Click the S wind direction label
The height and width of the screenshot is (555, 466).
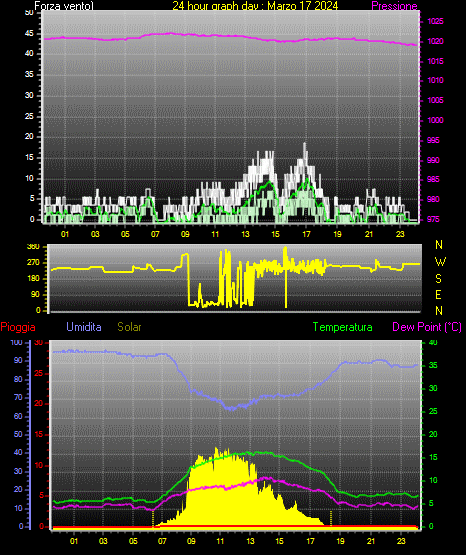click(438, 279)
